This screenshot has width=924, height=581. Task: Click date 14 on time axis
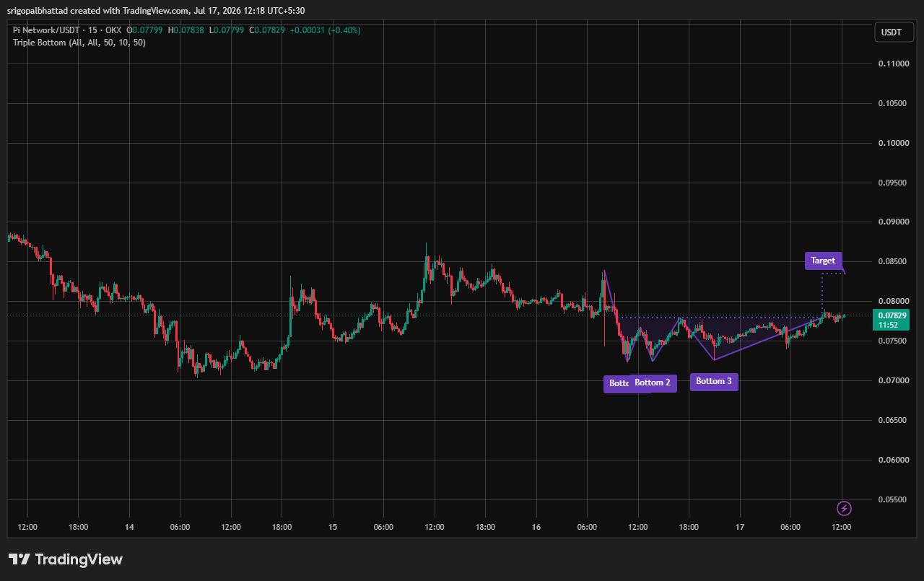[129, 527]
